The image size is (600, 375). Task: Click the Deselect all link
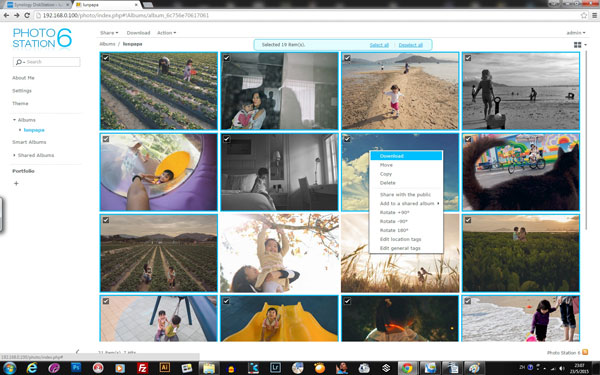tap(411, 45)
